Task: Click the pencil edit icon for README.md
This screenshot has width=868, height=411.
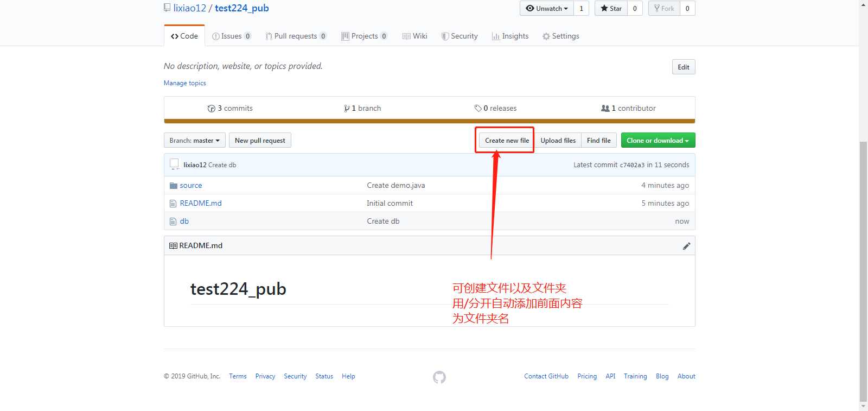Action: click(x=686, y=246)
